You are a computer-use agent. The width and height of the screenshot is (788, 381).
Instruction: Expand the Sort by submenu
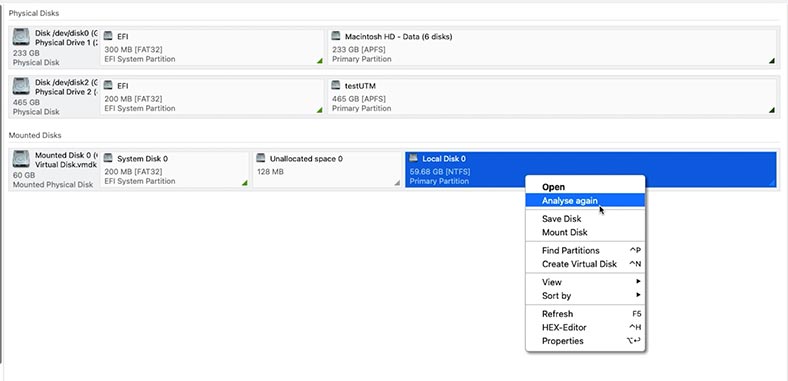[585, 296]
